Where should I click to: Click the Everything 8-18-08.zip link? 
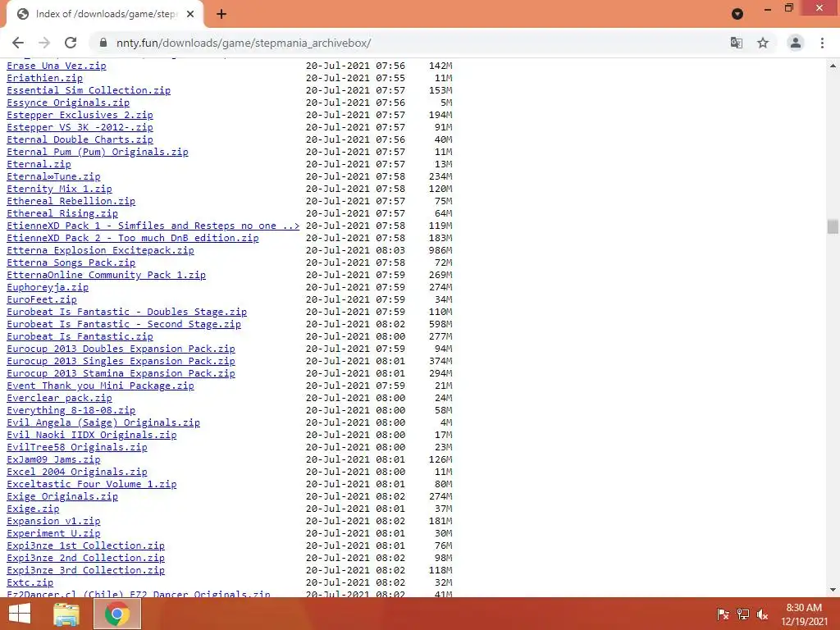pyautogui.click(x=71, y=410)
